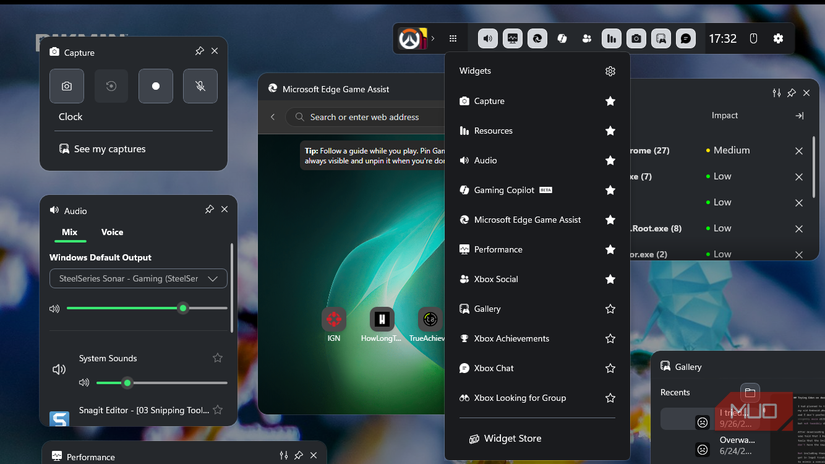The height and width of the screenshot is (464, 825).
Task: Open Game Bar settings gear
Action: [x=778, y=38]
